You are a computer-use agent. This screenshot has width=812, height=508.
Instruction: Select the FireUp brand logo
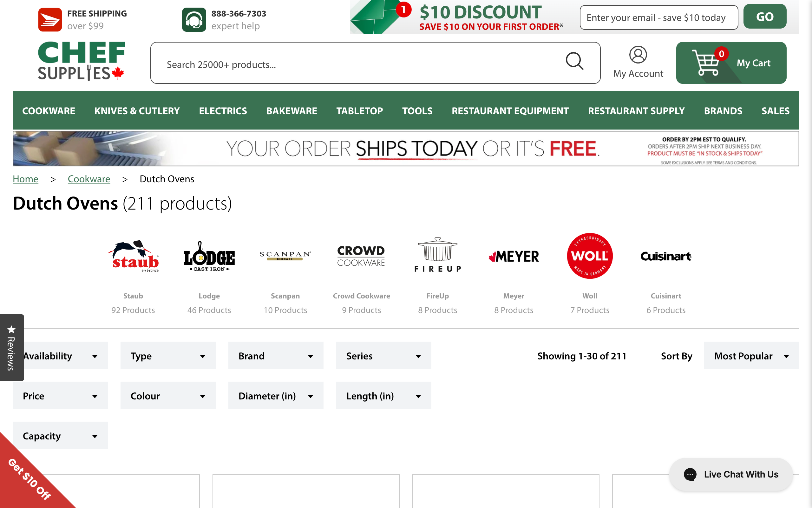pyautogui.click(x=437, y=255)
